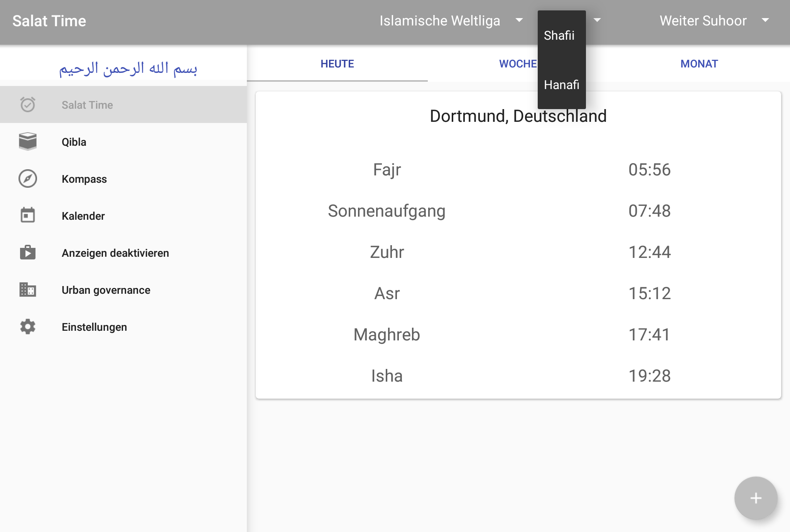
Task: Click the alarm clock Salat Time icon
Action: [x=28, y=104]
